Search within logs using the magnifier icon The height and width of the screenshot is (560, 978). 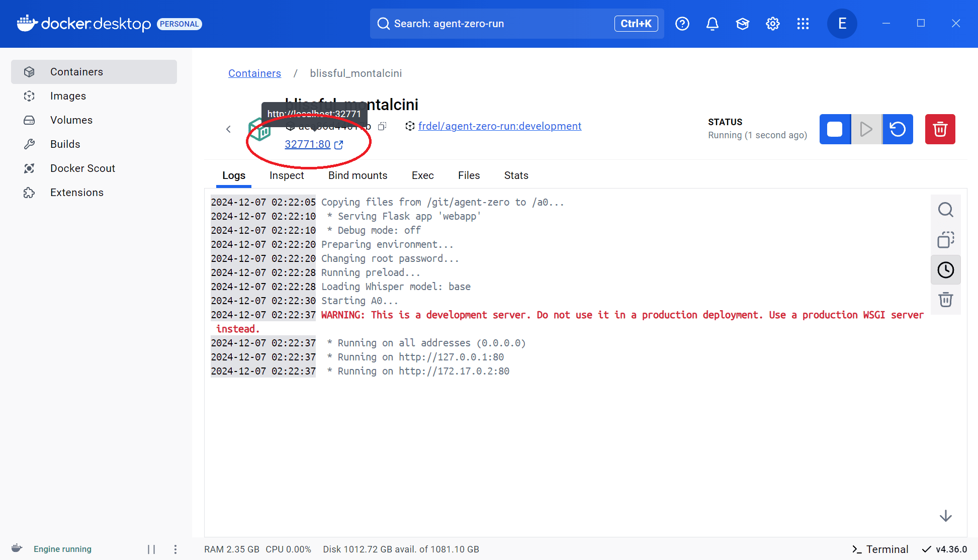click(946, 210)
